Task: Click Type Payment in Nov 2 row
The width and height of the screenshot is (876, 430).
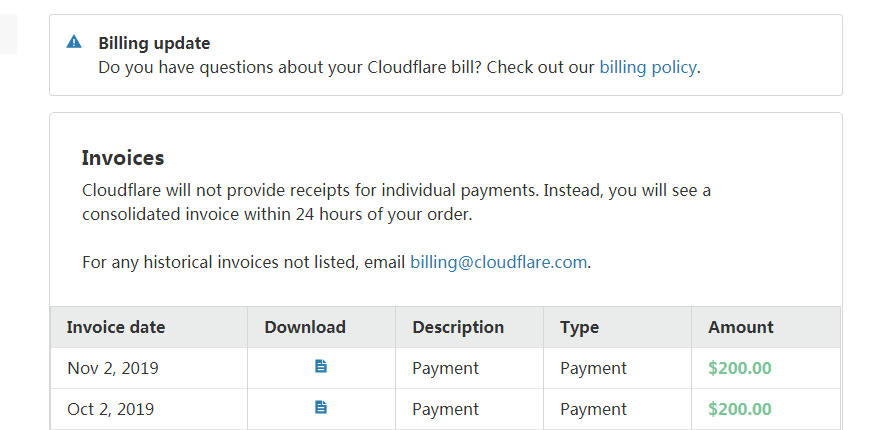Action: (593, 368)
